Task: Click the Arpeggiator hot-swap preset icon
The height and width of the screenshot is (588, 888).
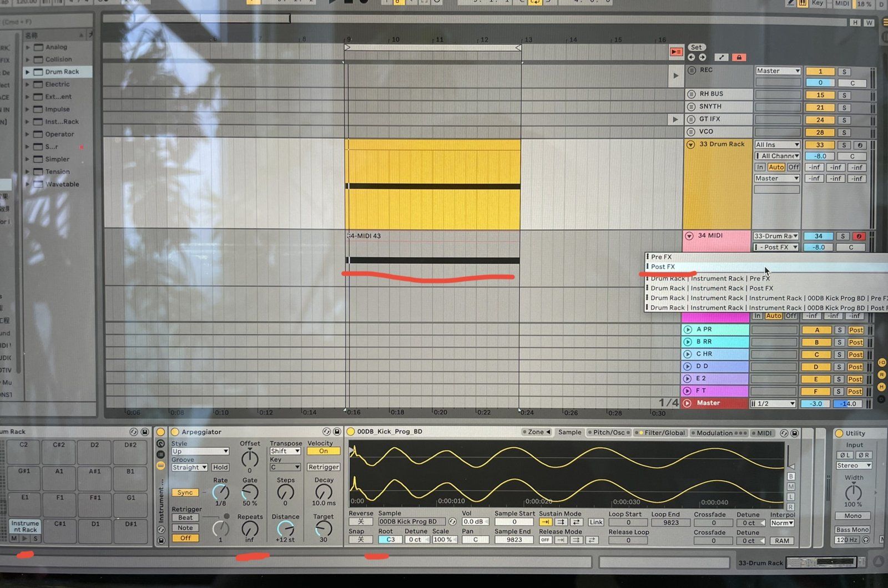Action: pos(326,432)
